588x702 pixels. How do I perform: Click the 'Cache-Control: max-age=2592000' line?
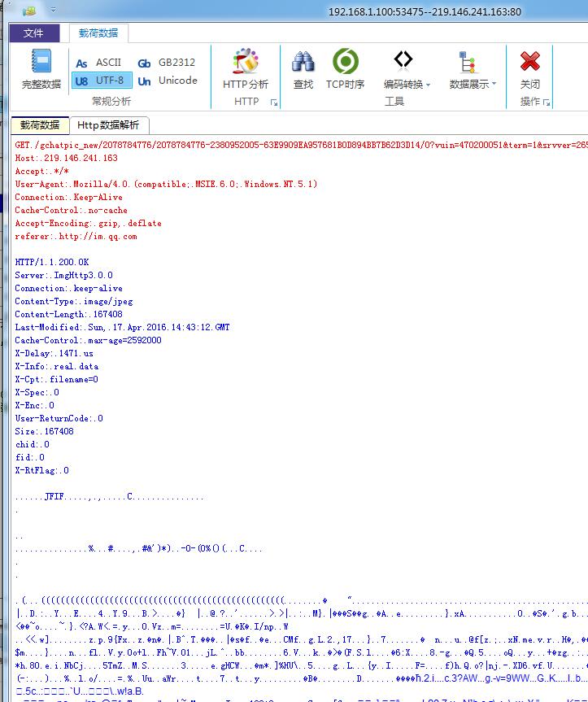(x=88, y=340)
